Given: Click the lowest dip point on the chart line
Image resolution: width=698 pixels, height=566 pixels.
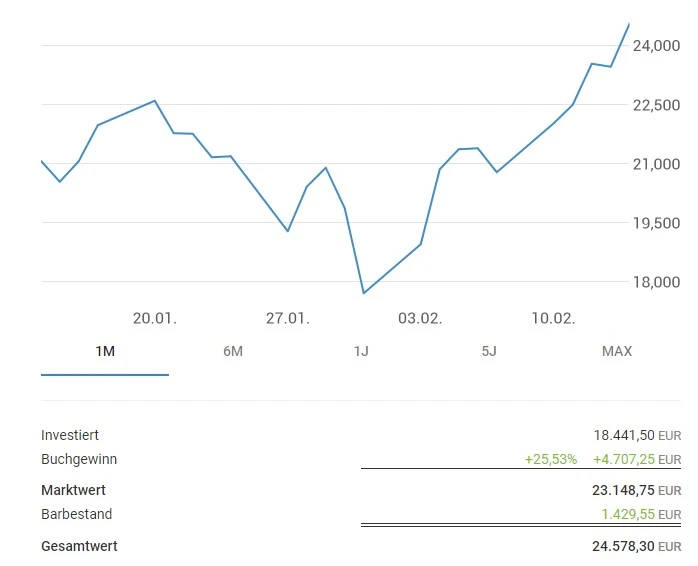Looking at the screenshot, I should tap(364, 293).
